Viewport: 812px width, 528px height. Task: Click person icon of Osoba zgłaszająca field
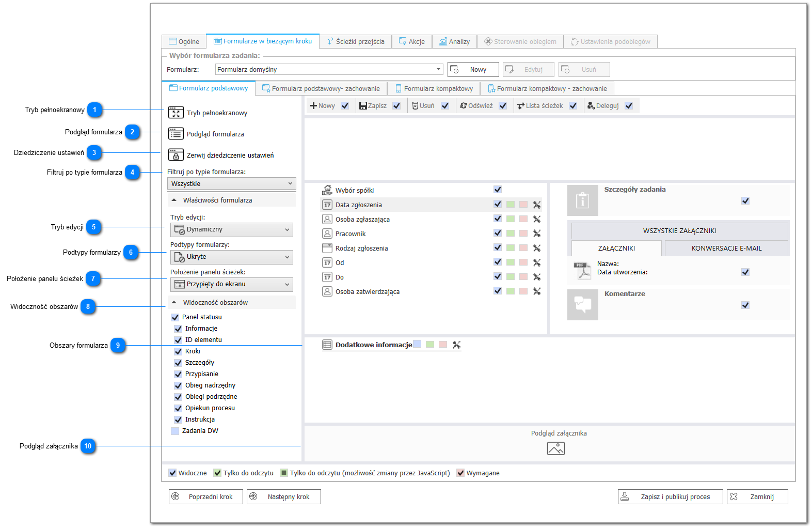pos(327,219)
